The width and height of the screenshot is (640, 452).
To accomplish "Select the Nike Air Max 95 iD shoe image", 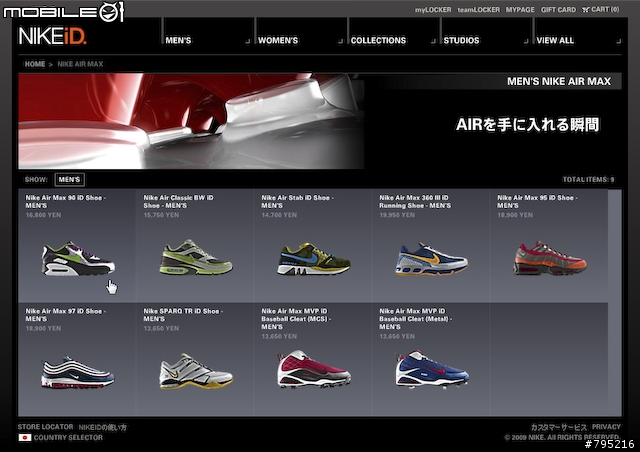I will pyautogui.click(x=550, y=258).
